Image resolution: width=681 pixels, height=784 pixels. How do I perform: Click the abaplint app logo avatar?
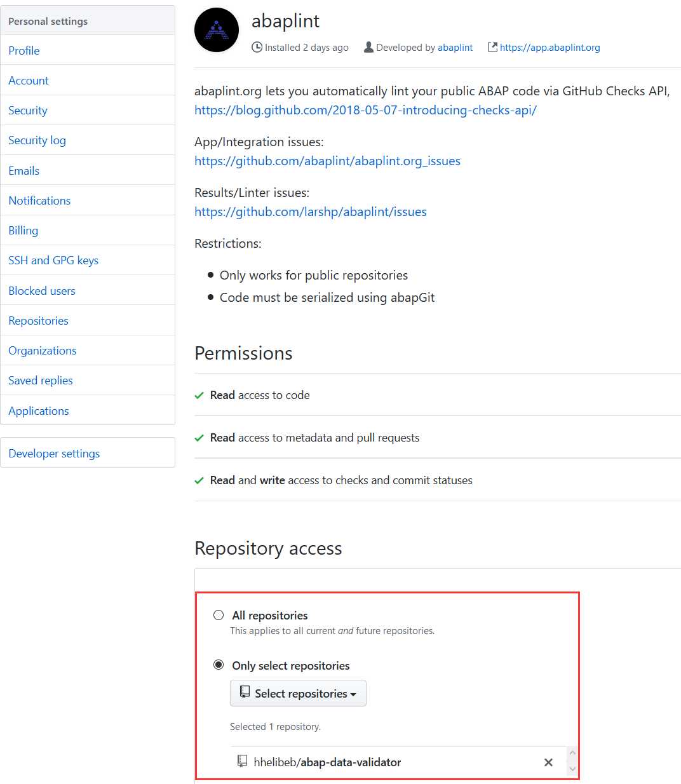[217, 30]
